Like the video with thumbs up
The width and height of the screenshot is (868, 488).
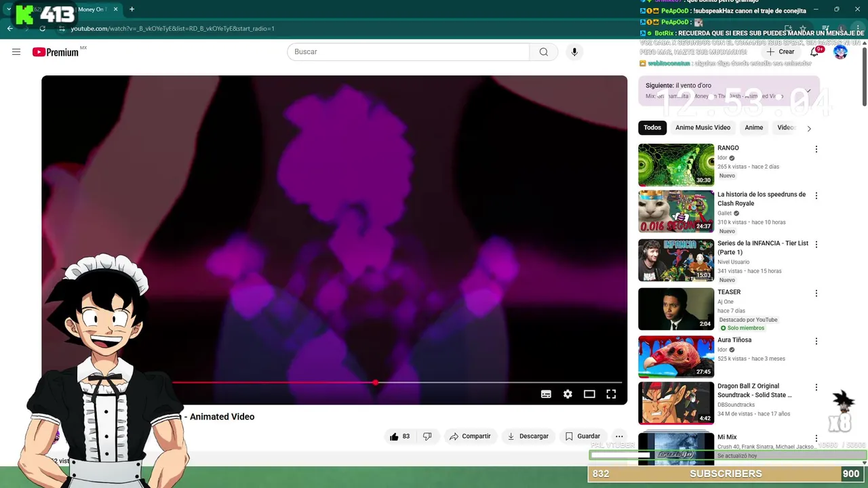pos(399,436)
